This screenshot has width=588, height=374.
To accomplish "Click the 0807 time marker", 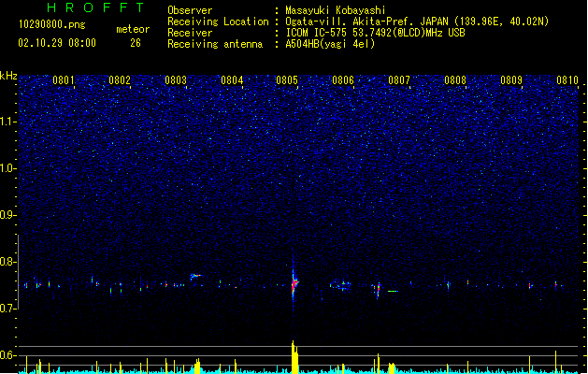I will (x=399, y=80).
